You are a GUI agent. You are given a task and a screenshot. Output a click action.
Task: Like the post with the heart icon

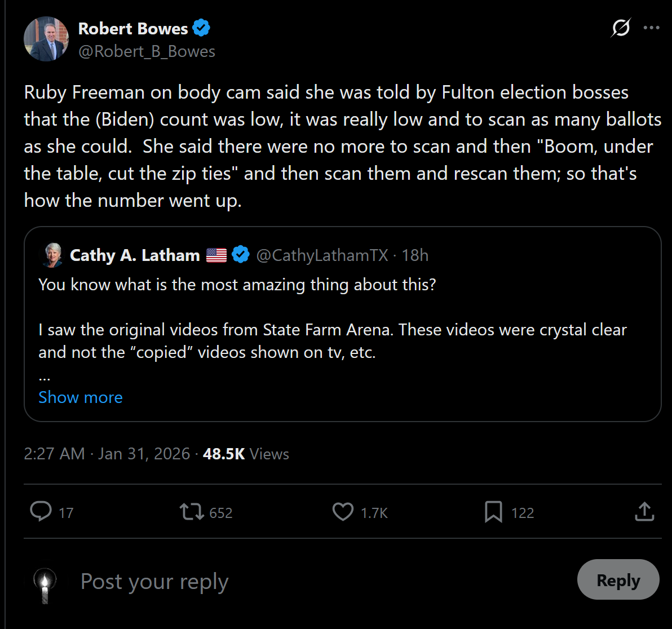pos(343,512)
